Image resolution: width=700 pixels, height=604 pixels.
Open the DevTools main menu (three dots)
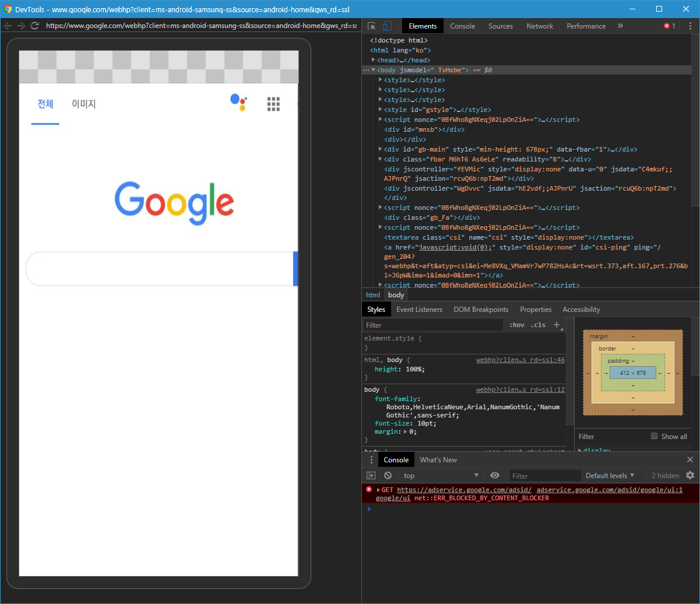click(690, 26)
